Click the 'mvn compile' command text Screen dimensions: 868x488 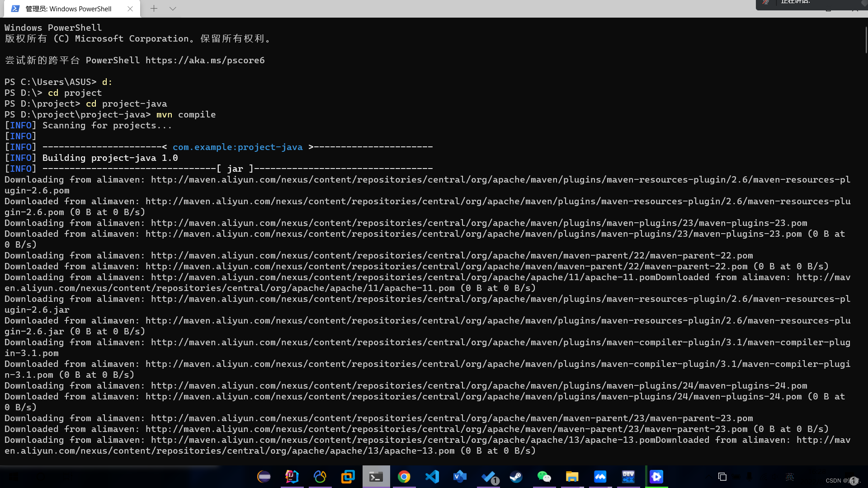pos(186,114)
